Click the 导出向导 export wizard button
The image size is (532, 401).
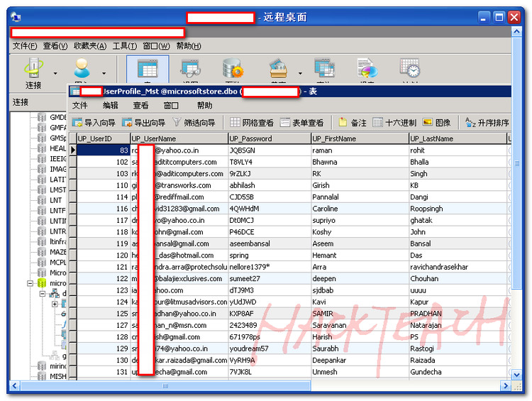coord(144,123)
